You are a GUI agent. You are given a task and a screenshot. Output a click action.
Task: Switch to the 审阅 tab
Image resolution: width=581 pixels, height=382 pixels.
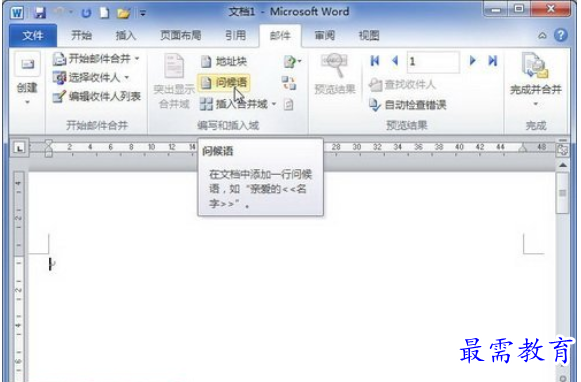(325, 36)
